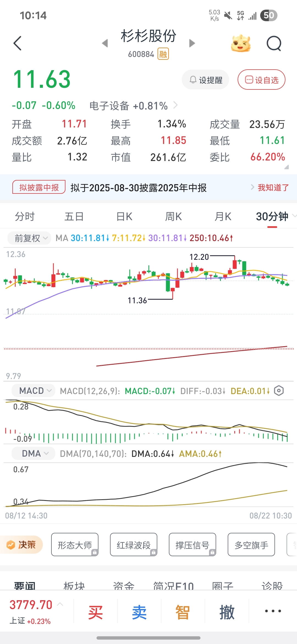Image resolution: width=297 pixels, height=644 pixels.
Task: Open the cartoon mascot assistant icon
Action: click(241, 43)
